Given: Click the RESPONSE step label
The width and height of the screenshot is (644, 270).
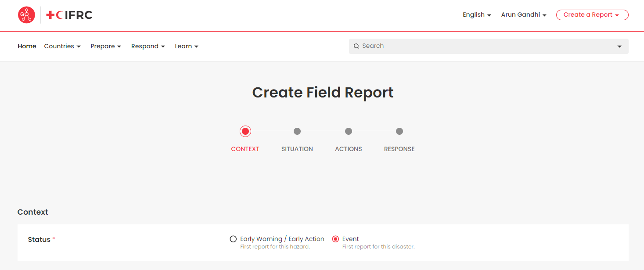Looking at the screenshot, I should pos(399,149).
